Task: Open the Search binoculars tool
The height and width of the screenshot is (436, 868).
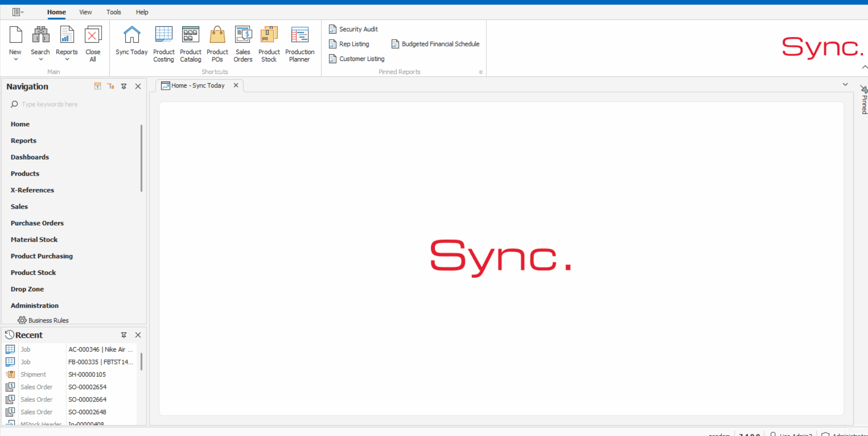Action: pyautogui.click(x=41, y=35)
